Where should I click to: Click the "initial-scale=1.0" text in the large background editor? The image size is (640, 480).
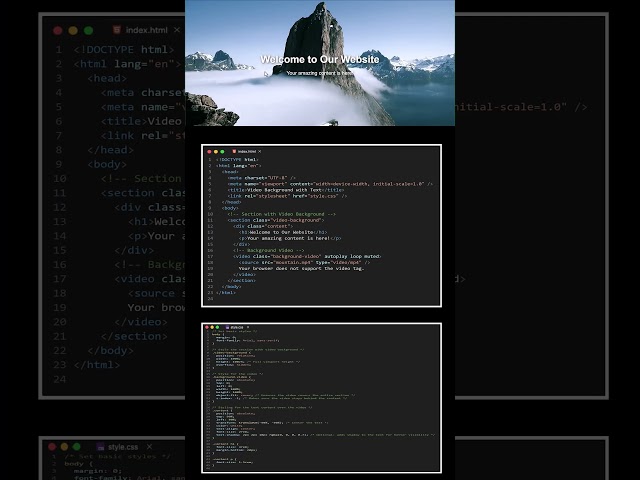point(511,107)
